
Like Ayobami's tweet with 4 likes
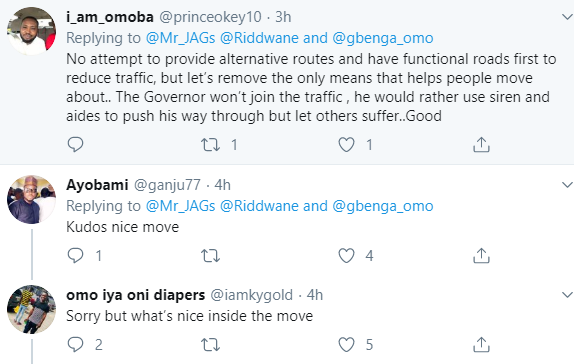(346, 255)
